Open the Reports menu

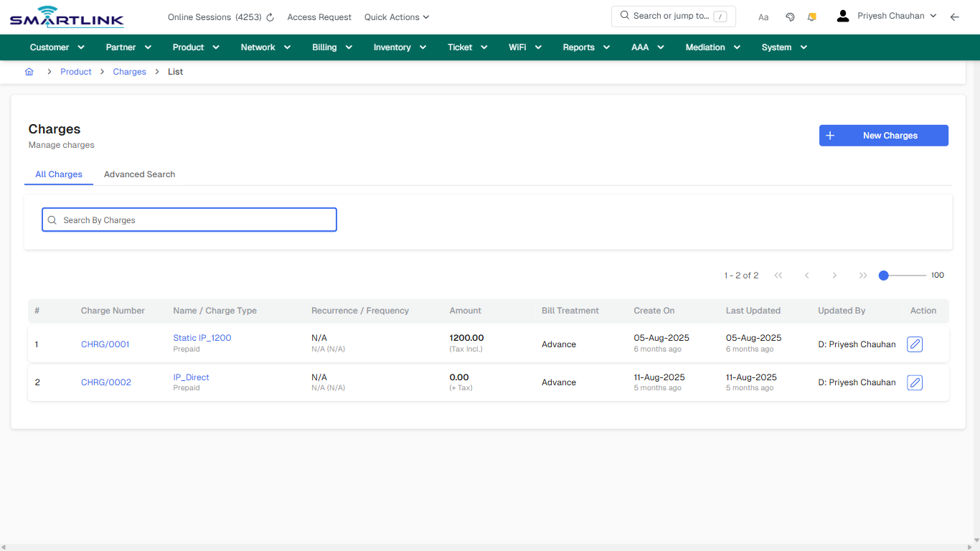(x=585, y=47)
